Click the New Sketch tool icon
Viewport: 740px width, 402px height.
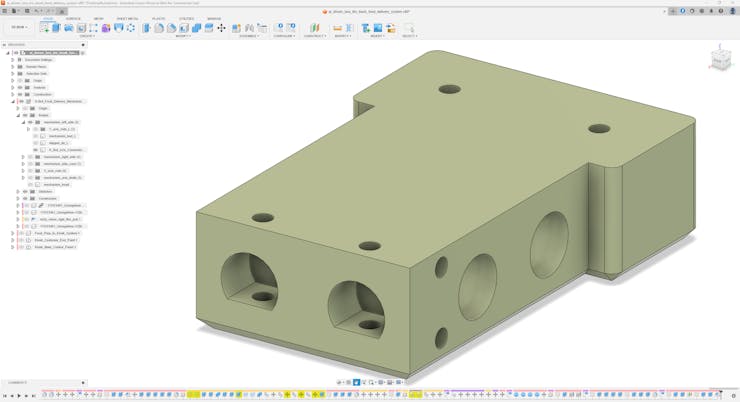(x=44, y=28)
